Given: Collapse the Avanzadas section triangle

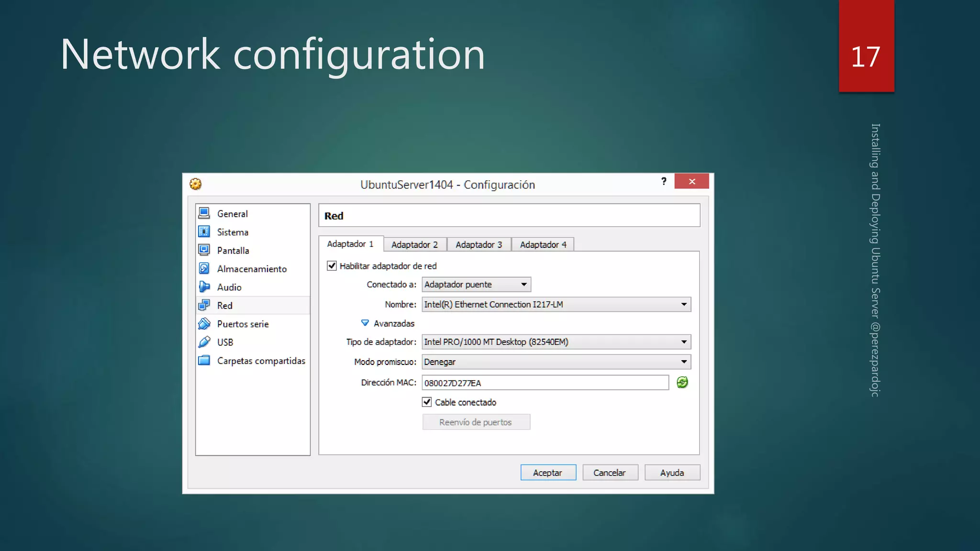Looking at the screenshot, I should tap(365, 323).
